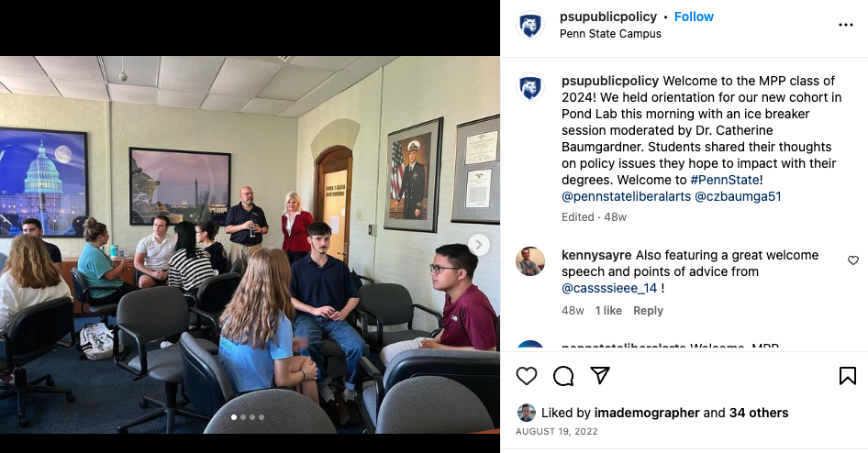Viewport: 868px width, 453px height.
Task: Save post with the bookmark icon
Action: [848, 376]
